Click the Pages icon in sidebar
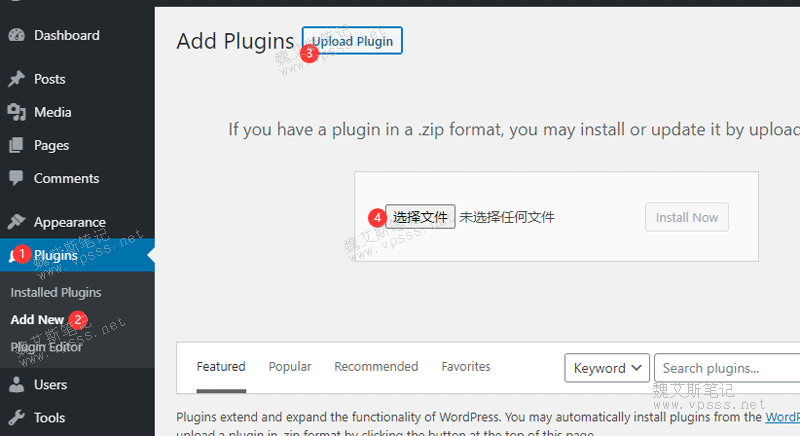The width and height of the screenshot is (800, 436). click(x=16, y=145)
